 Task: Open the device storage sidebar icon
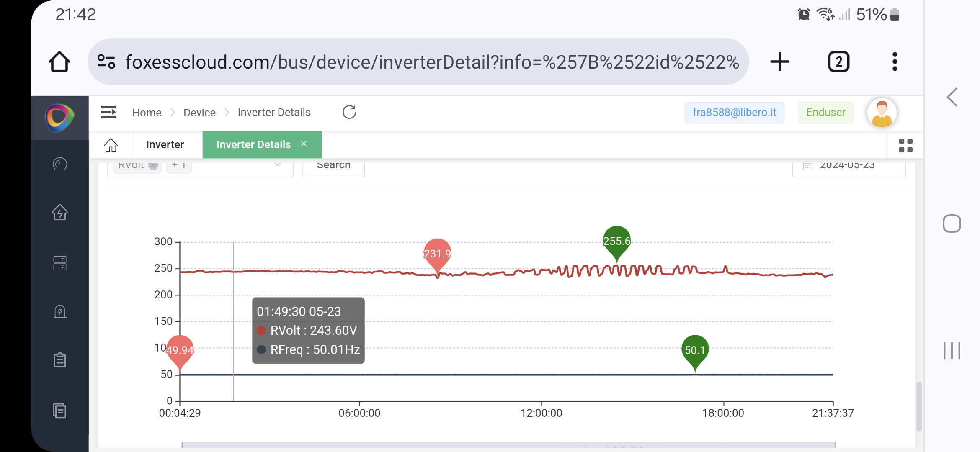pyautogui.click(x=60, y=263)
